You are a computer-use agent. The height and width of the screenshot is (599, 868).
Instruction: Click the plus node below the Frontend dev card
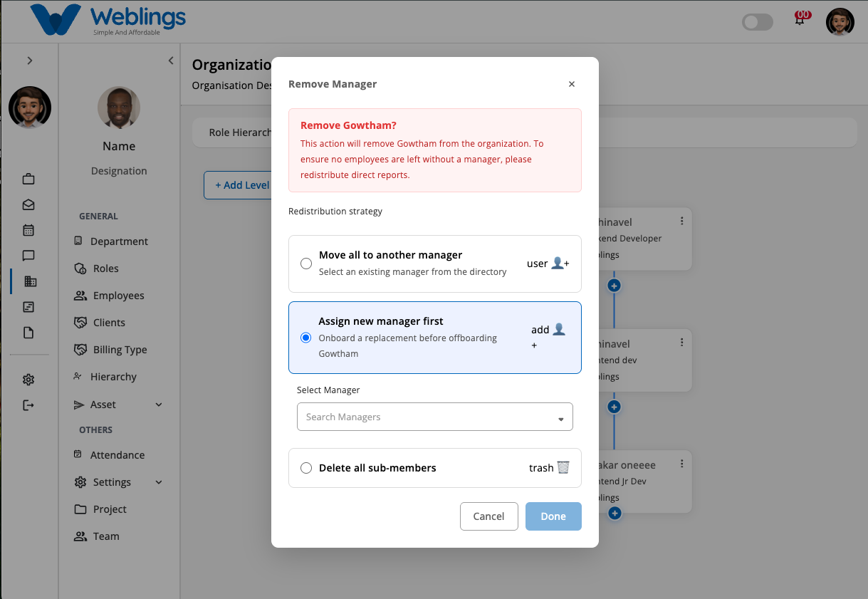(615, 407)
